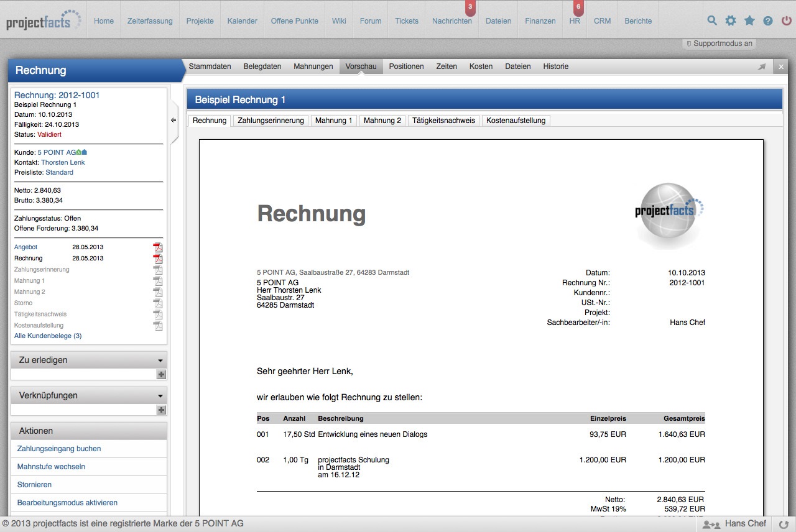Open the search magnifier icon
Image resolution: width=796 pixels, height=532 pixels.
(x=712, y=21)
